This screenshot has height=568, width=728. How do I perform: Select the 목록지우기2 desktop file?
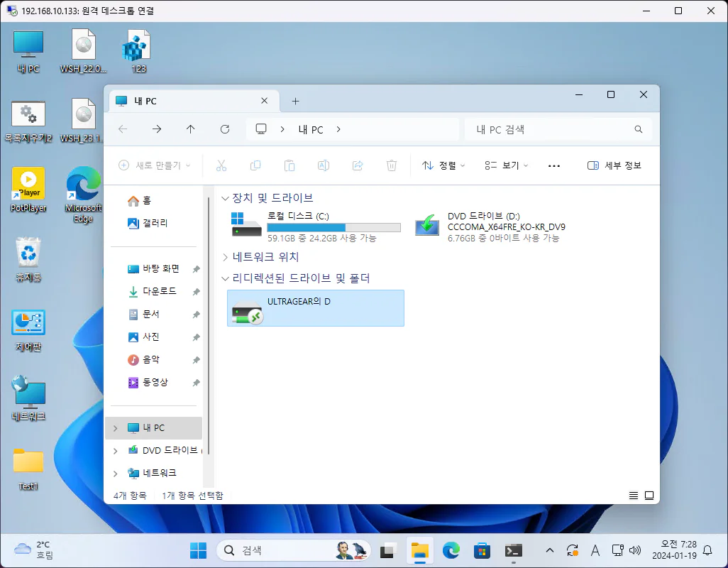click(x=28, y=121)
